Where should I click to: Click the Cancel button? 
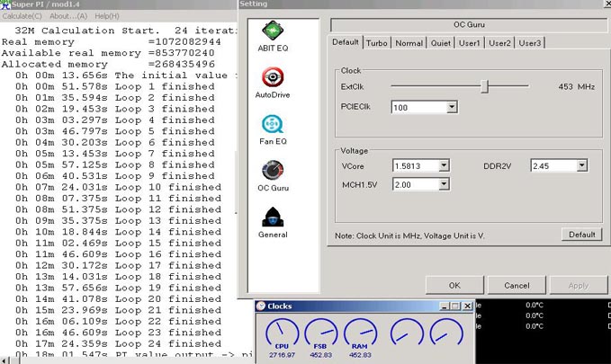point(517,286)
